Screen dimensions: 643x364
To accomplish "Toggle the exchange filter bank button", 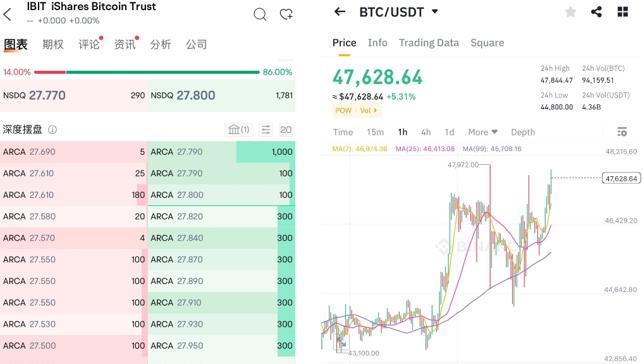I will [x=238, y=130].
